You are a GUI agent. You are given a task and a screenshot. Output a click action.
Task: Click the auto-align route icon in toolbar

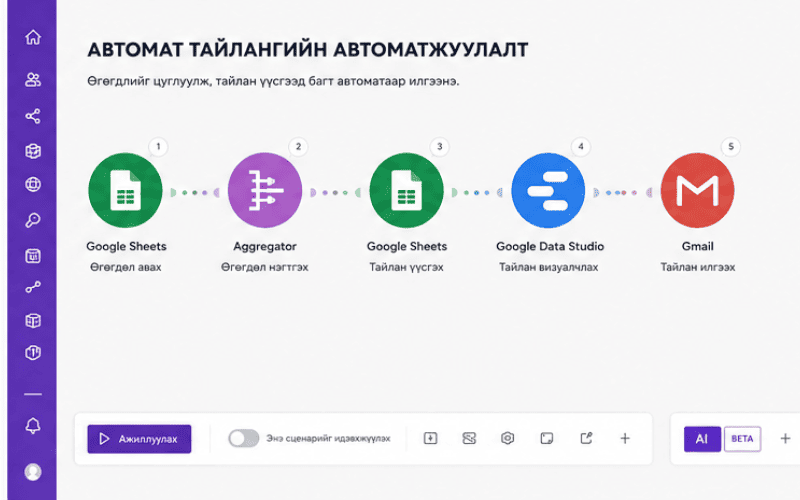[469, 438]
